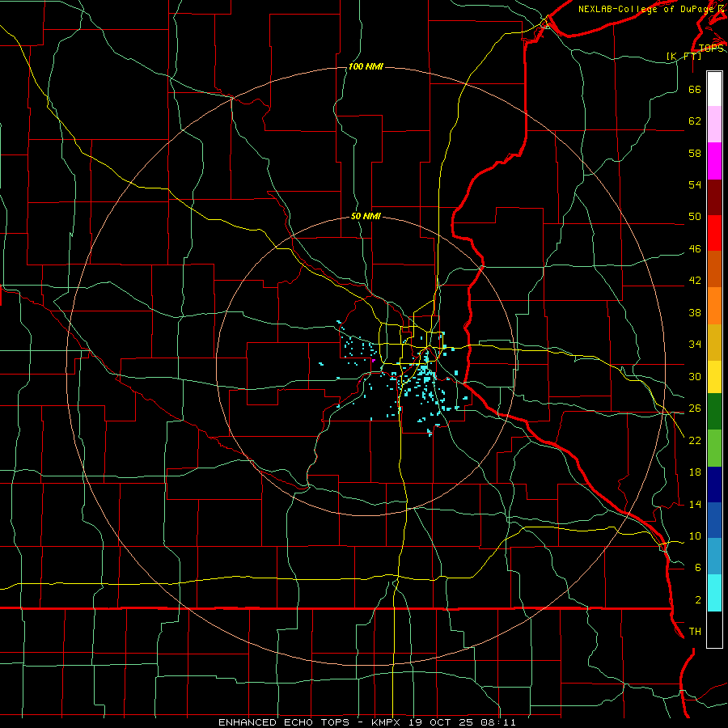Click the white swatch in the tops legend
The width and height of the screenshot is (728, 728).
[714, 89]
